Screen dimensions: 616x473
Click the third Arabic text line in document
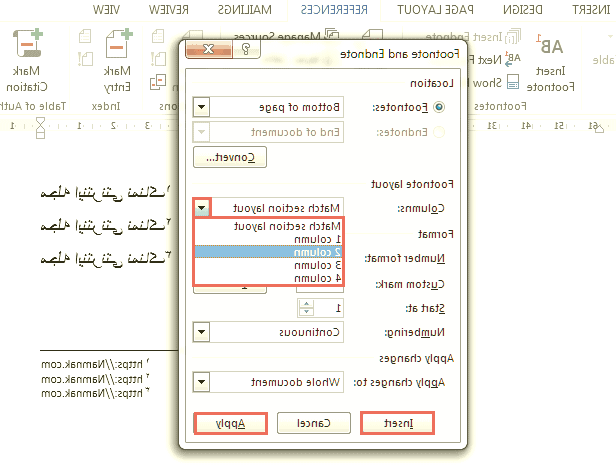(x=105, y=258)
